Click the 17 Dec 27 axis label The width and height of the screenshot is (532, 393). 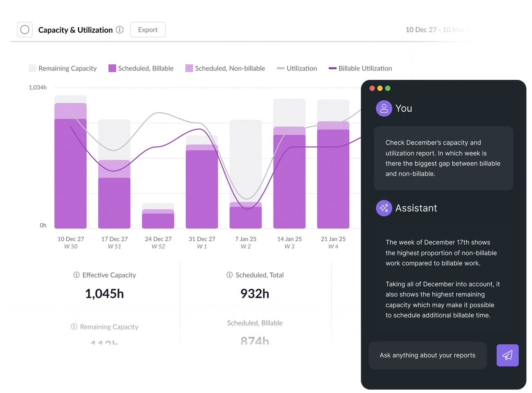114,239
